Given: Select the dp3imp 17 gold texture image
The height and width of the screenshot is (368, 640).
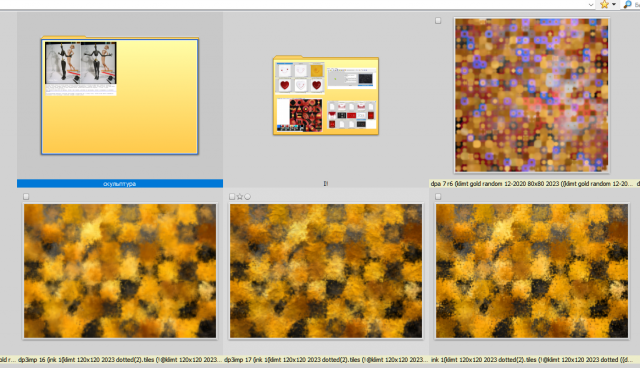Looking at the screenshot, I should point(326,271).
